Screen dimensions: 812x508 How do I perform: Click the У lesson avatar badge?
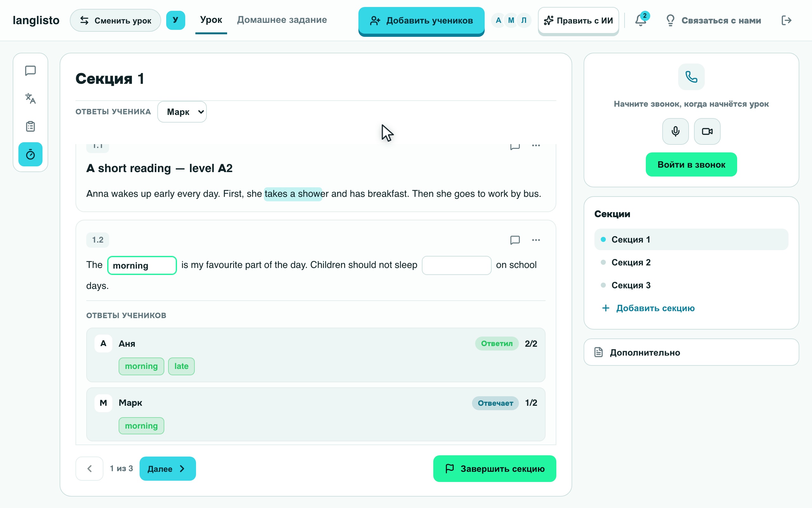click(x=175, y=20)
